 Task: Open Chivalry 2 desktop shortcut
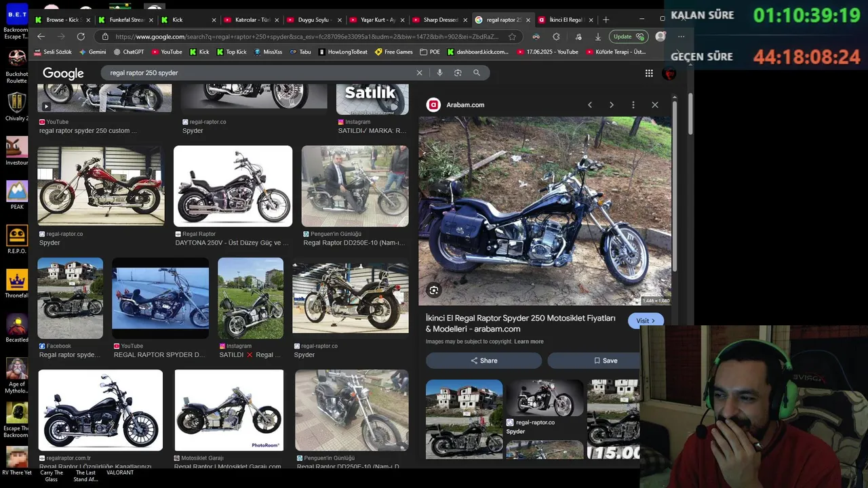(x=16, y=107)
